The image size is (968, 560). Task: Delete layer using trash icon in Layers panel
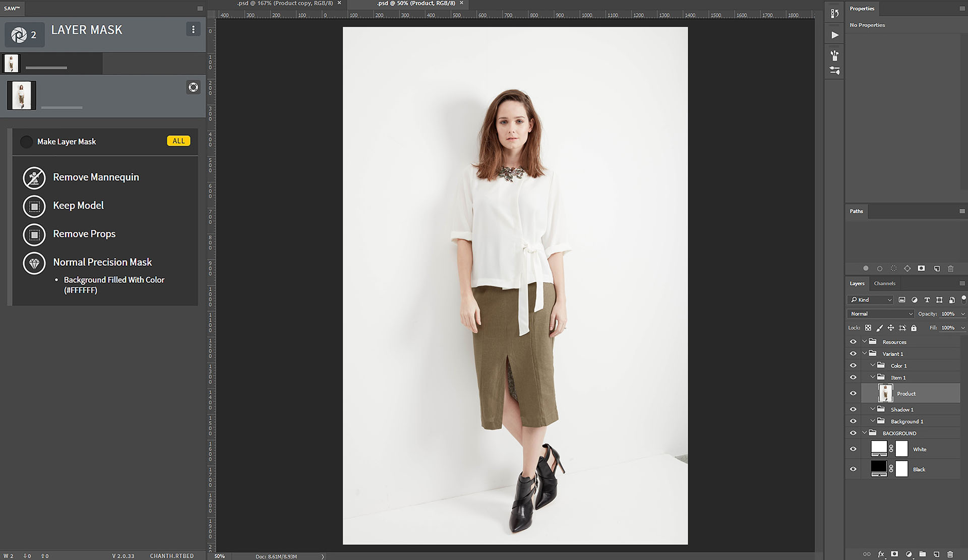tap(950, 554)
